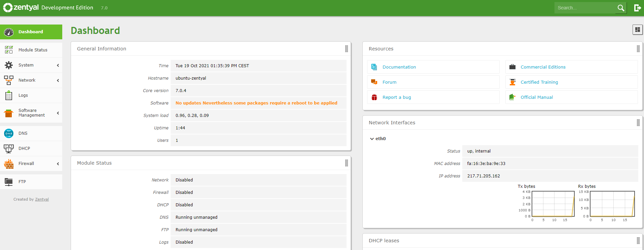The image size is (644, 250).
Task: Open the dashboard widget configuration icon
Action: click(637, 30)
